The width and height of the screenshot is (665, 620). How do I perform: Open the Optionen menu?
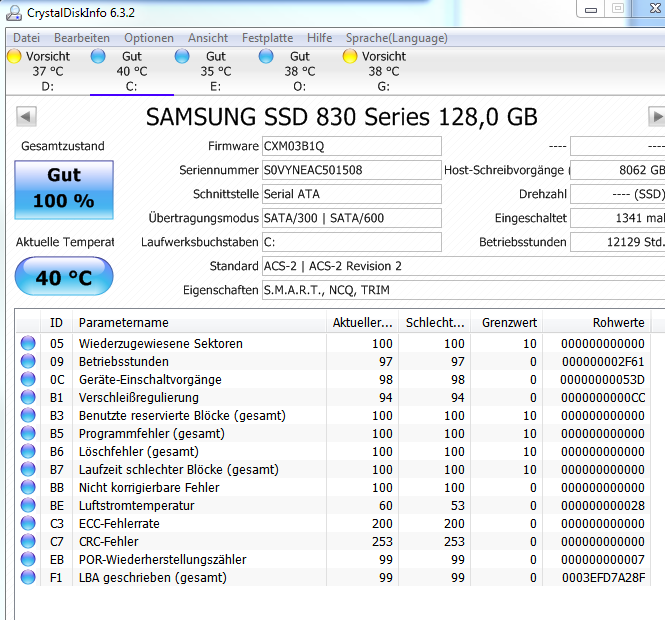coord(149,38)
